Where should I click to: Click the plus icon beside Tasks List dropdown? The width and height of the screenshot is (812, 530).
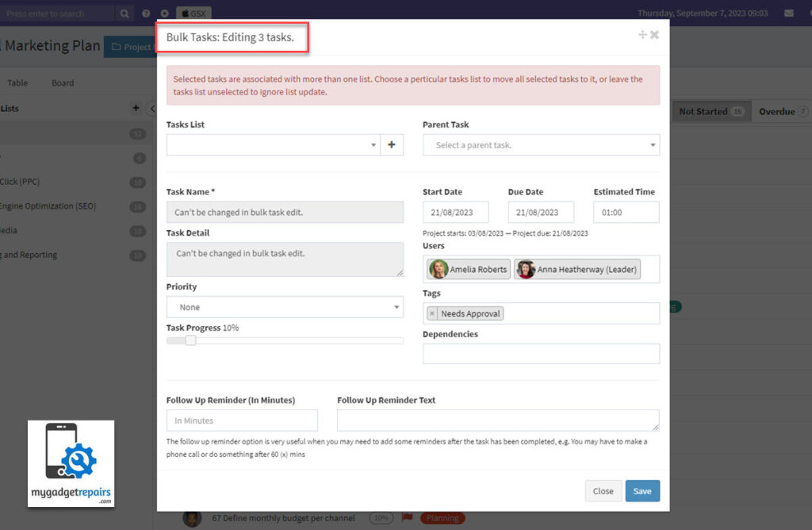pyautogui.click(x=393, y=144)
